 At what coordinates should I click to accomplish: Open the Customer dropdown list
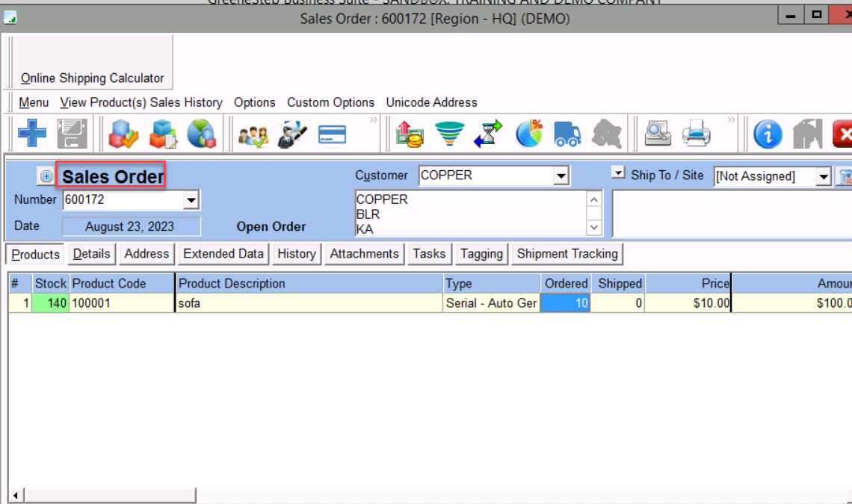click(561, 176)
